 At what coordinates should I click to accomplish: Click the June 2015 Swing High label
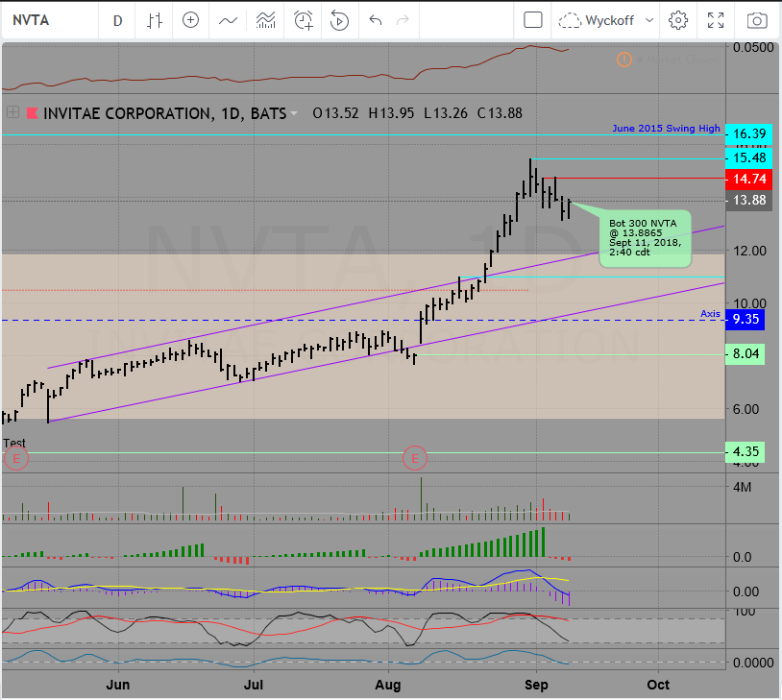[x=665, y=128]
